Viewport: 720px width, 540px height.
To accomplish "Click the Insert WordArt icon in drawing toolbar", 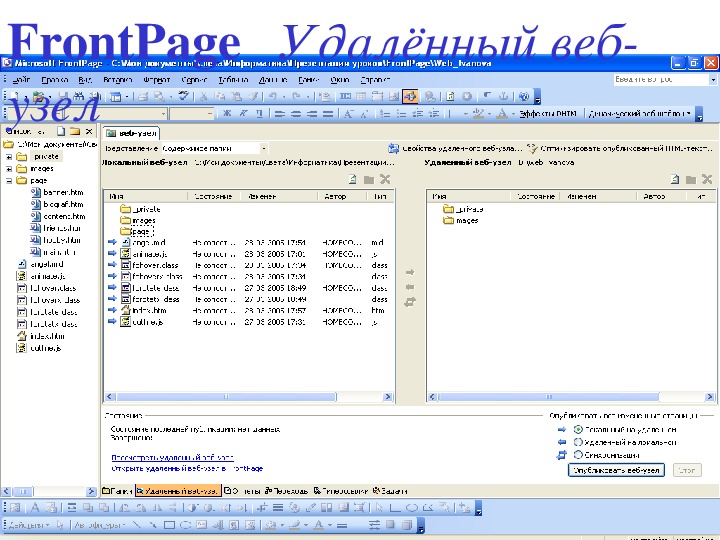I will (218, 525).
